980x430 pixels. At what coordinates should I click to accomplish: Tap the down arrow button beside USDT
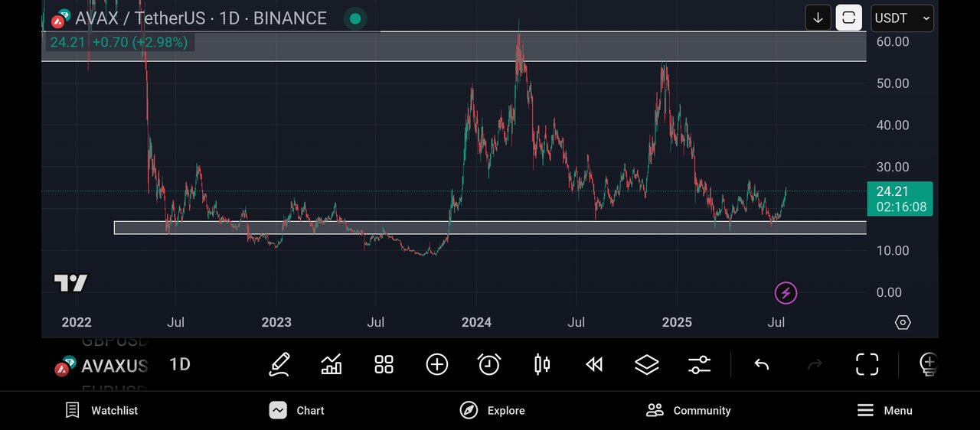818,18
